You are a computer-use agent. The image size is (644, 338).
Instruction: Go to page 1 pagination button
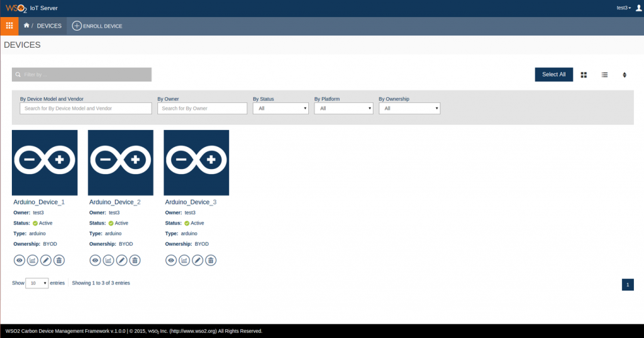coord(628,285)
